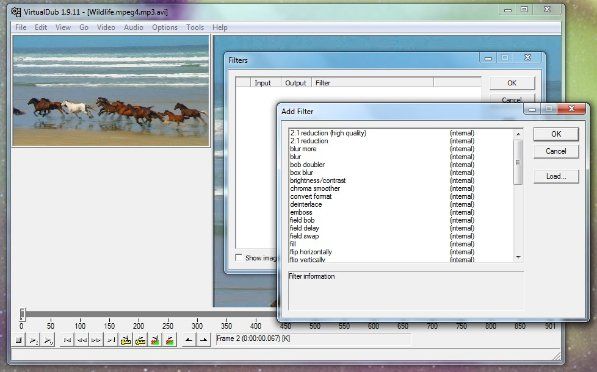This screenshot has height=372, width=597.
Task: Click the frame position slider handle
Action: click(22, 314)
